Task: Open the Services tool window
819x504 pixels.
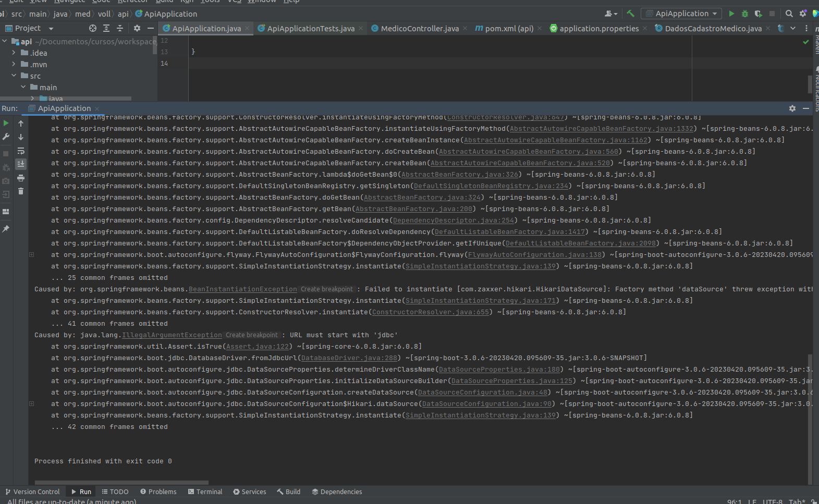Action: point(250,491)
